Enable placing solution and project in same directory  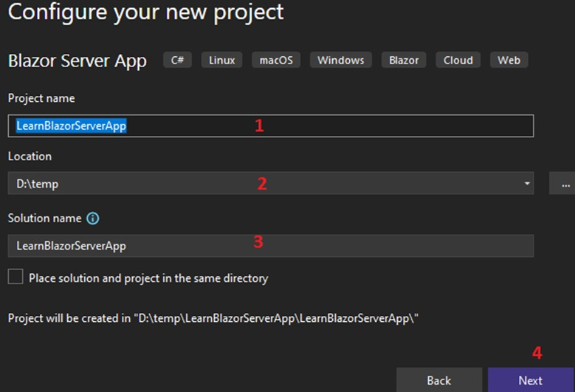pyautogui.click(x=16, y=278)
